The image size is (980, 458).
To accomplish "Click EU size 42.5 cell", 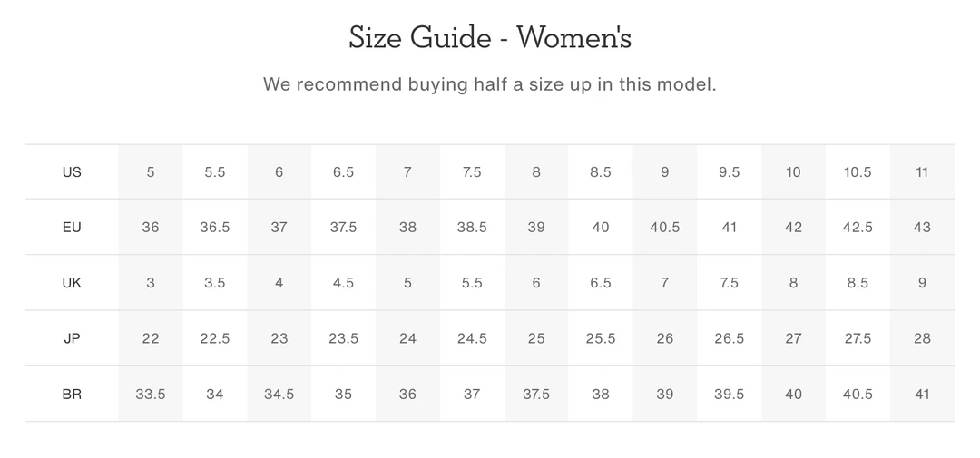I will coord(857,228).
